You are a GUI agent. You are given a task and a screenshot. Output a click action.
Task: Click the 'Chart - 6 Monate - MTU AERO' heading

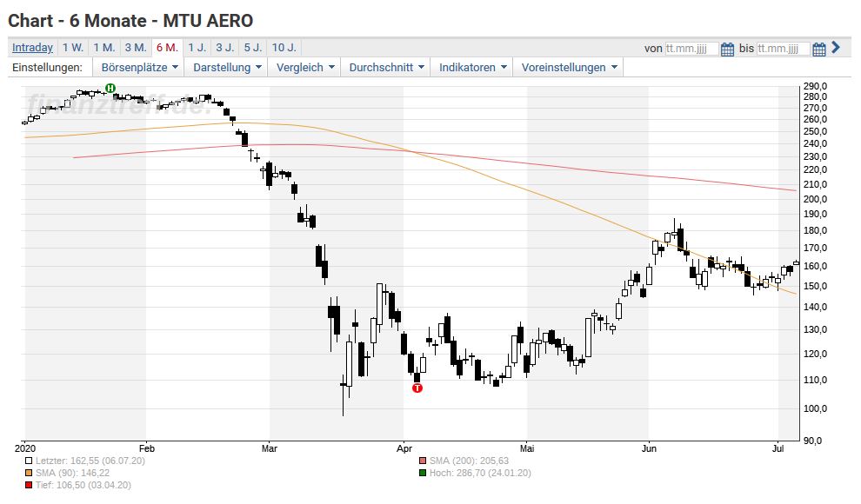coord(130,21)
